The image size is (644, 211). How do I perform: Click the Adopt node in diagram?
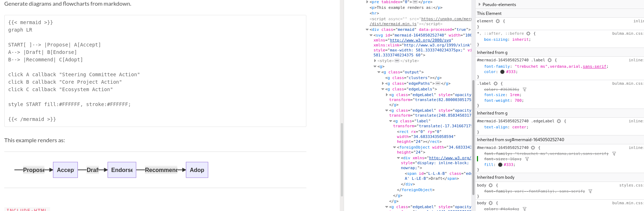coord(197,170)
